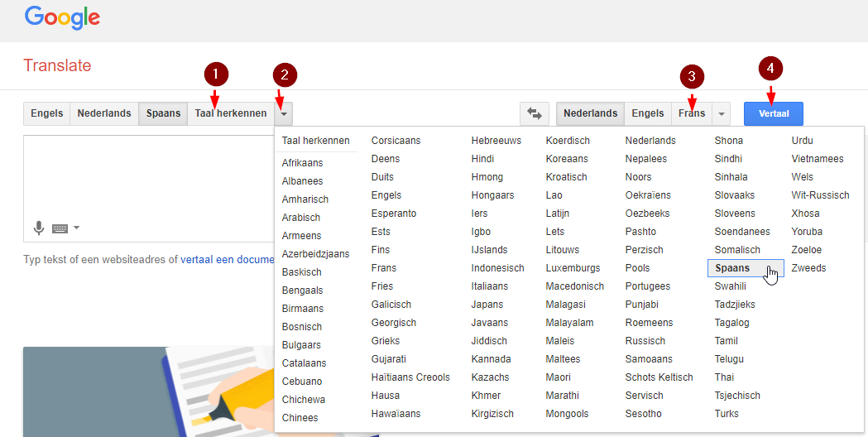Pick Hebreeuws from the list

pos(496,141)
